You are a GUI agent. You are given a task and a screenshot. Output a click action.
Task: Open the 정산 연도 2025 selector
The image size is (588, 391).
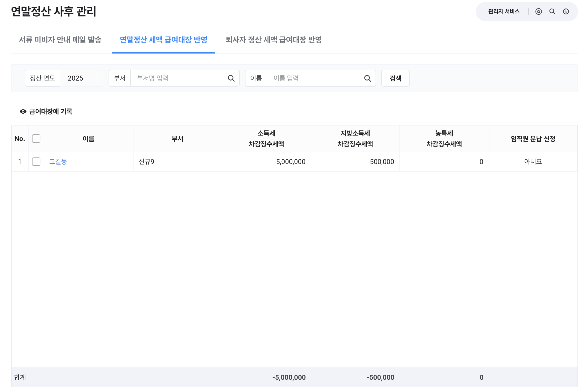(81, 78)
